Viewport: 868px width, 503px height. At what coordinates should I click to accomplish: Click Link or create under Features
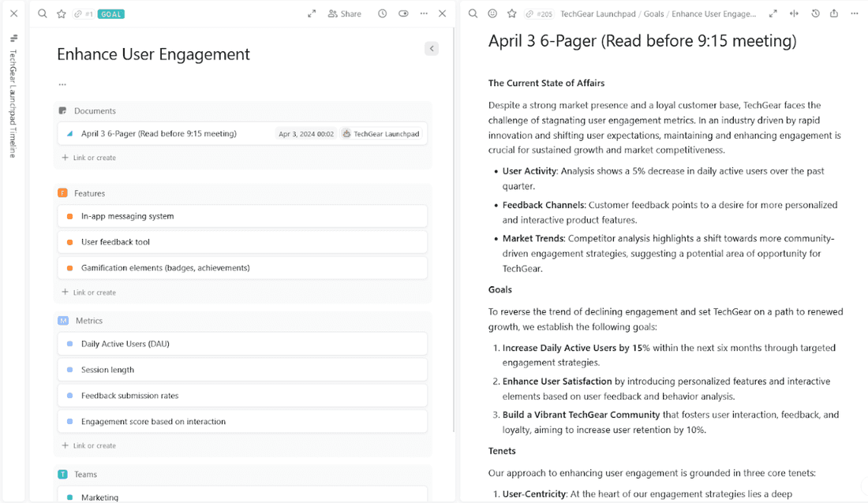pos(94,292)
